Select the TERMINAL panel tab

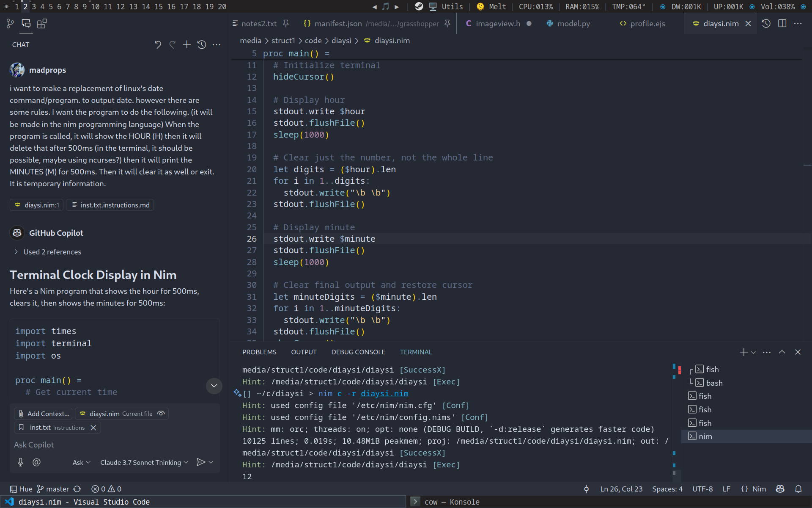[x=416, y=352]
